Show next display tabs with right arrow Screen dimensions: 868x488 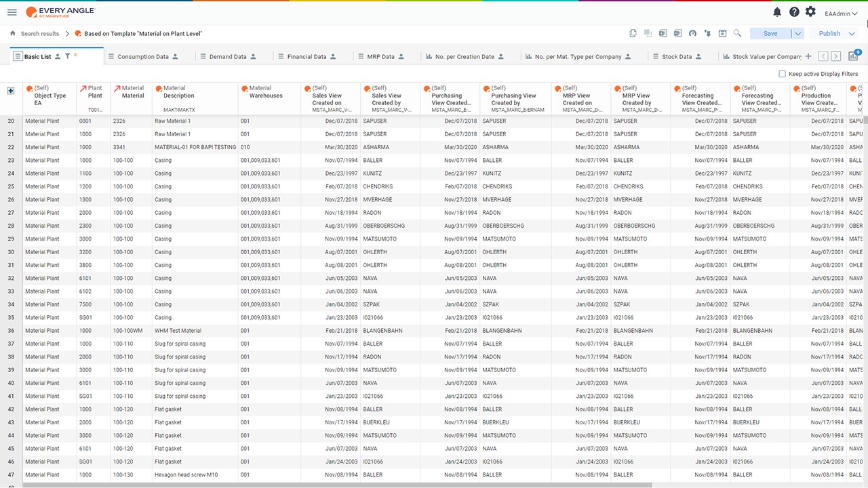[836, 56]
